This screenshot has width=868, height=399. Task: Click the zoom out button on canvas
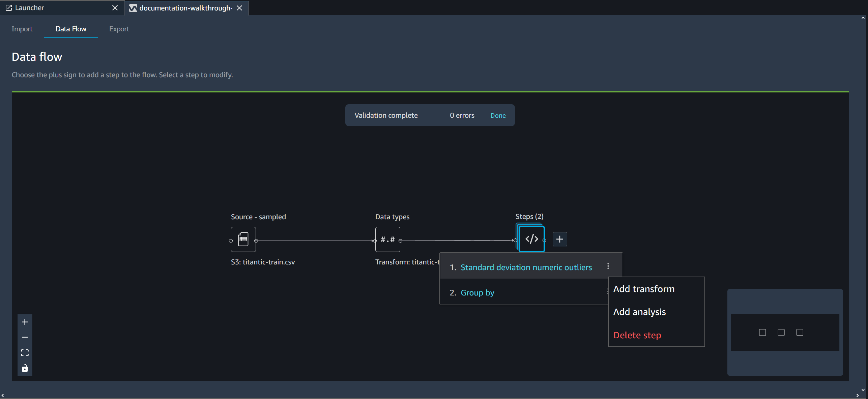coord(24,337)
